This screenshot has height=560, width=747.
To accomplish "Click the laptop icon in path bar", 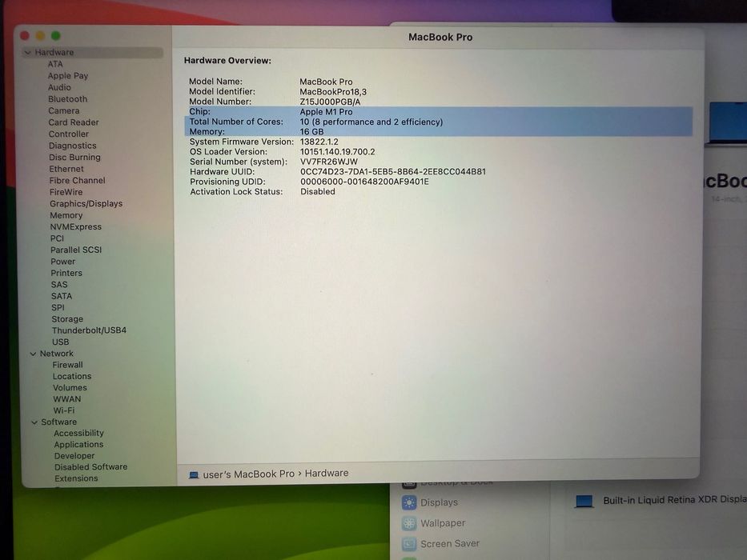I will 194,474.
